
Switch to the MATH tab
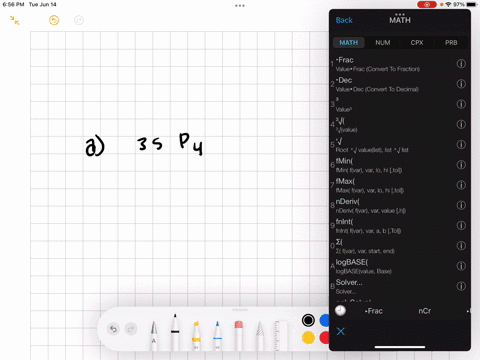pyautogui.click(x=349, y=43)
